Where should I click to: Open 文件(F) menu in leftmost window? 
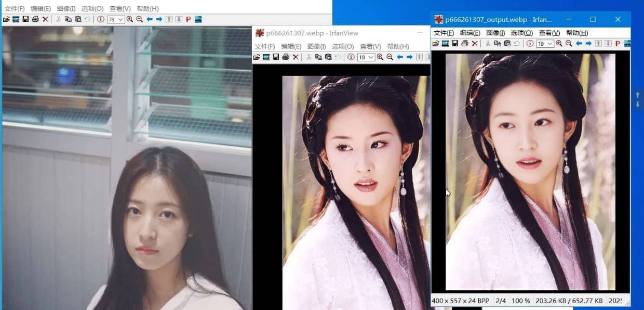pos(15,9)
